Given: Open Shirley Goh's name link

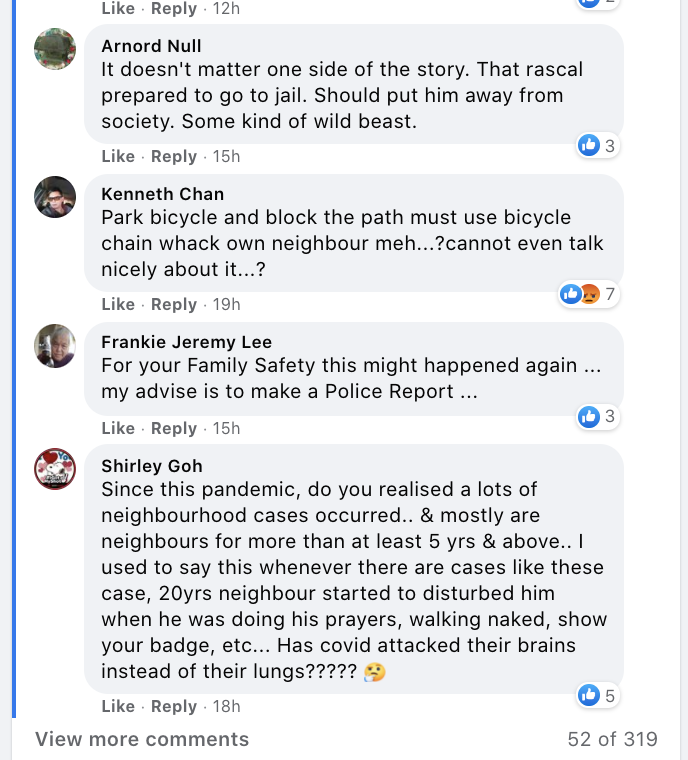Looking at the screenshot, I should (152, 466).
